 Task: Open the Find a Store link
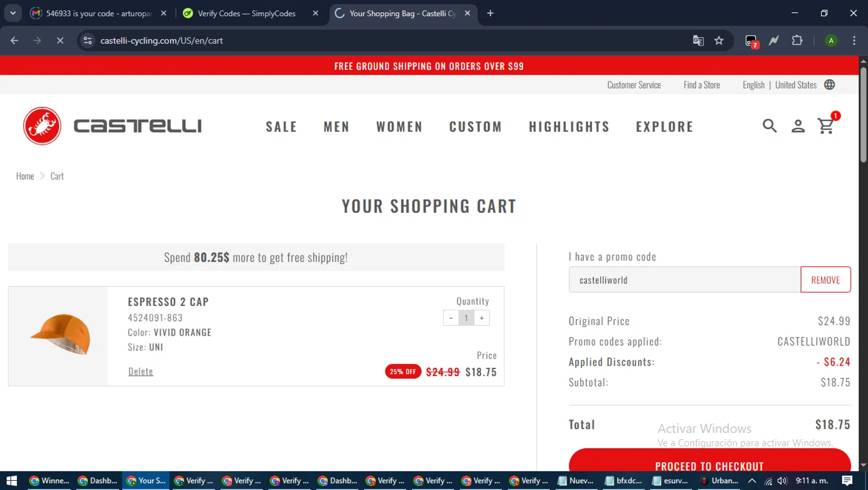click(702, 84)
